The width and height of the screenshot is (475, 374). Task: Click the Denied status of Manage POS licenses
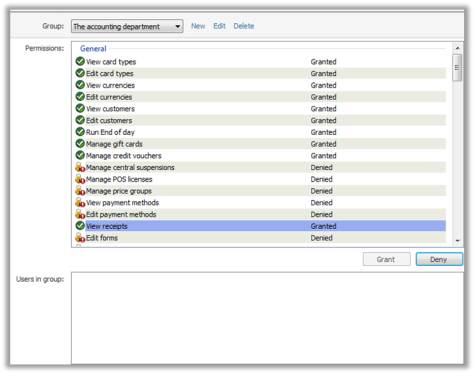pyautogui.click(x=321, y=179)
